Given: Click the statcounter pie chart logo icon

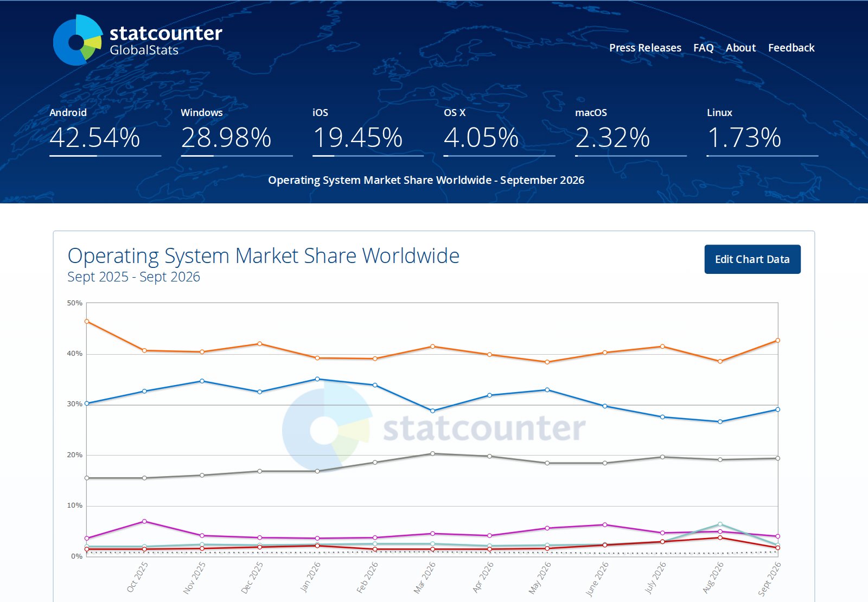Looking at the screenshot, I should pyautogui.click(x=78, y=40).
